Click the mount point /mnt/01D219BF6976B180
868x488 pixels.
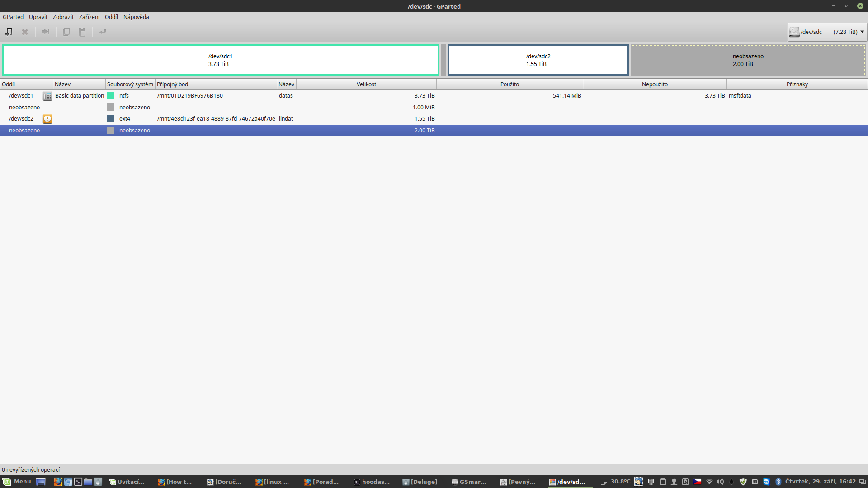pos(190,96)
